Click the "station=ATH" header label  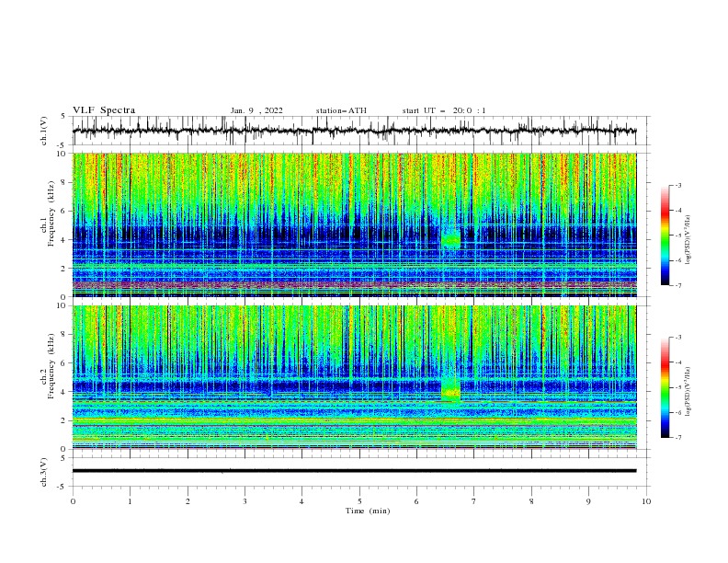(x=341, y=110)
